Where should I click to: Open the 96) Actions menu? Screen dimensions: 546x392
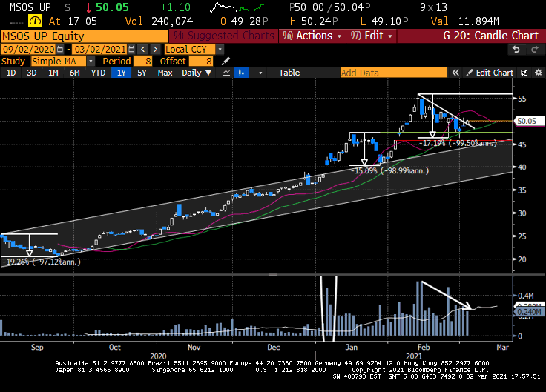click(x=312, y=36)
